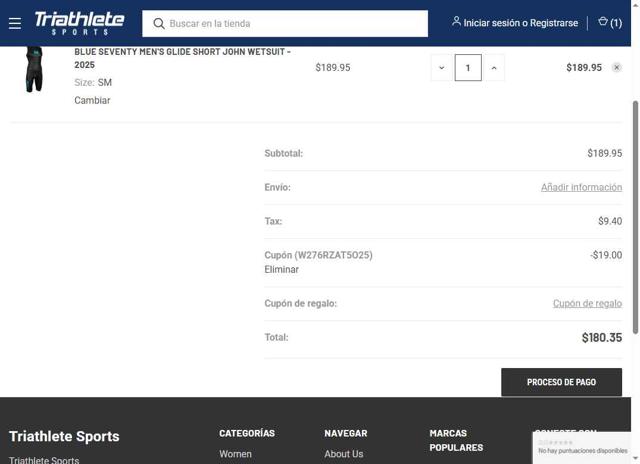The image size is (640, 464).
Task: Click 'Añadir información' for shipping
Action: (x=582, y=187)
